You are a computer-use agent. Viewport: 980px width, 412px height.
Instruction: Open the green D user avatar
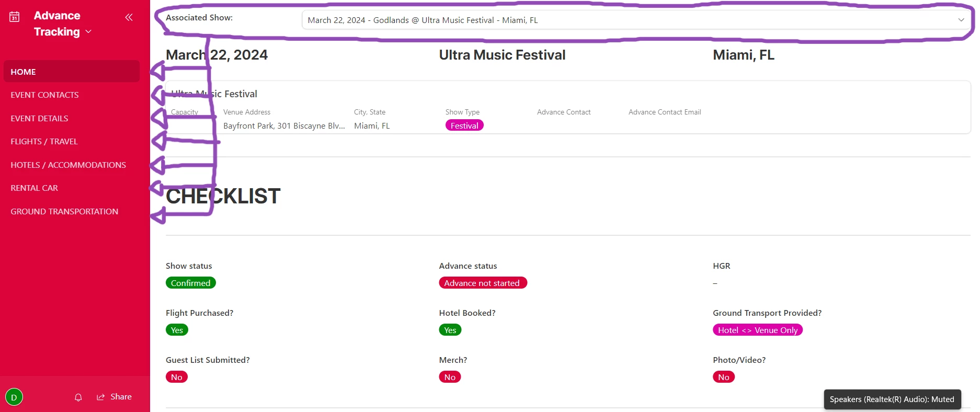[14, 397]
